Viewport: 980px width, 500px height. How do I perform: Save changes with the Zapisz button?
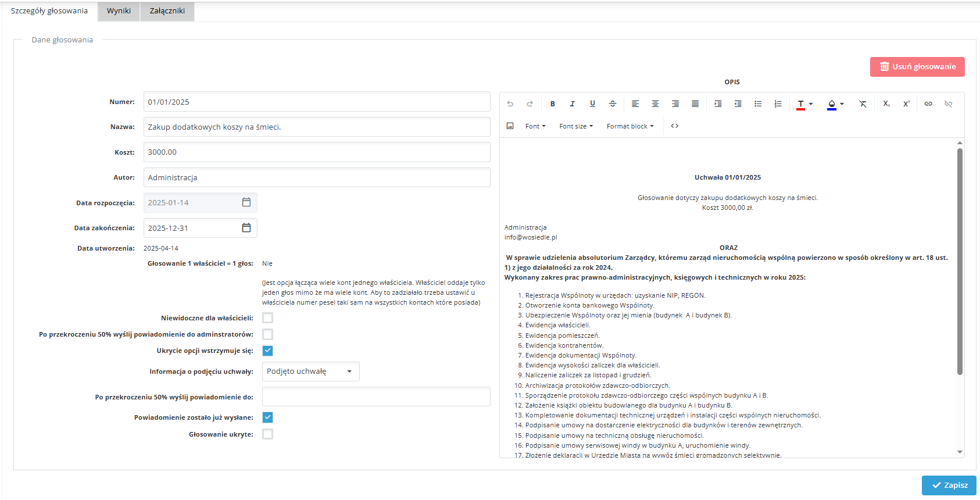[x=949, y=485]
